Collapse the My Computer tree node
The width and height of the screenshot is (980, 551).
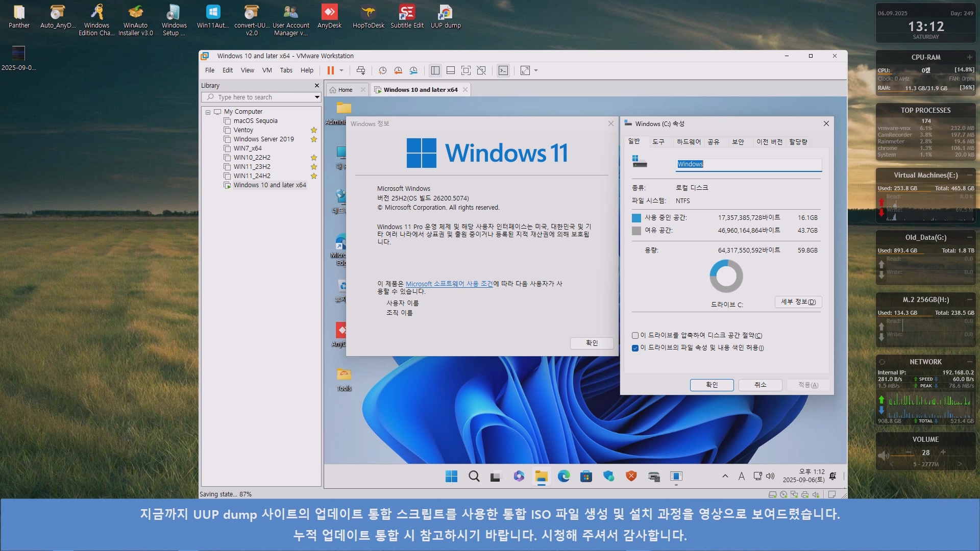pos(208,112)
